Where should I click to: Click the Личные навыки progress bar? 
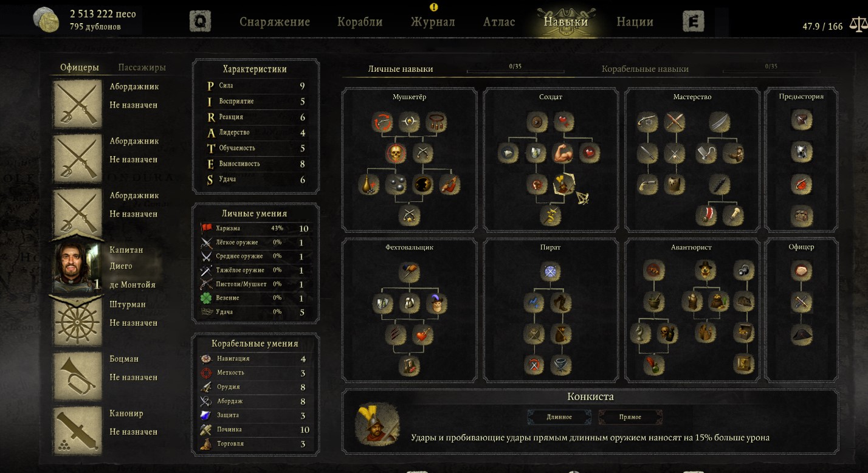pyautogui.click(x=515, y=70)
